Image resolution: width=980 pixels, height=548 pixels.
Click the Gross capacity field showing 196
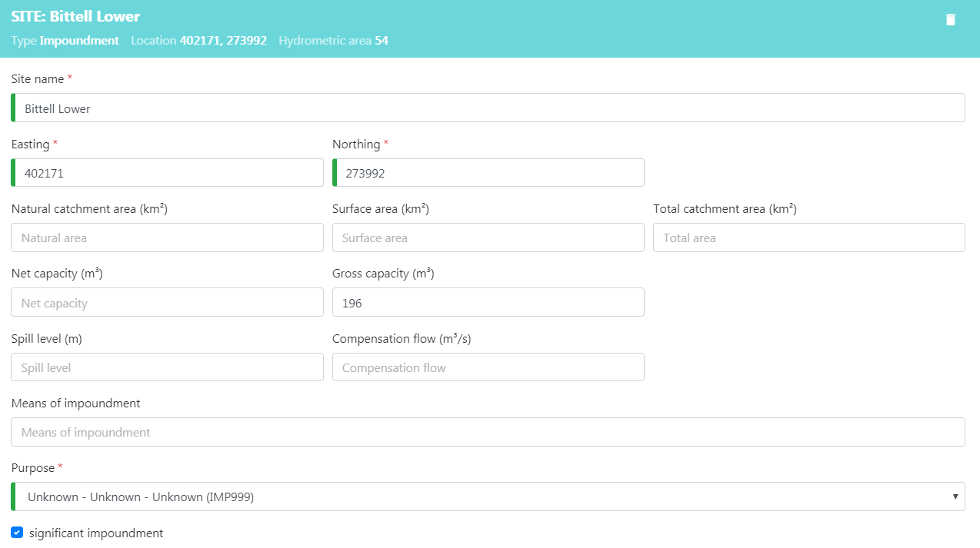click(488, 303)
